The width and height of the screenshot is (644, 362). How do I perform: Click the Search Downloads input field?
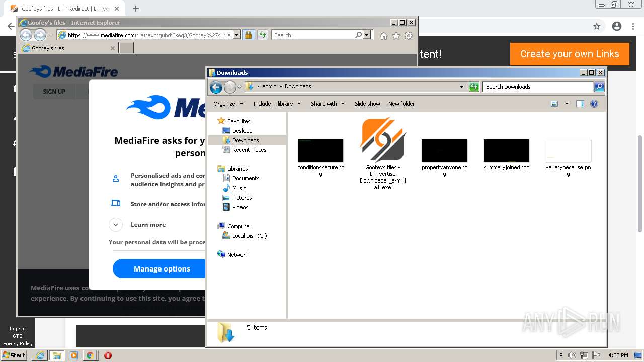click(537, 87)
